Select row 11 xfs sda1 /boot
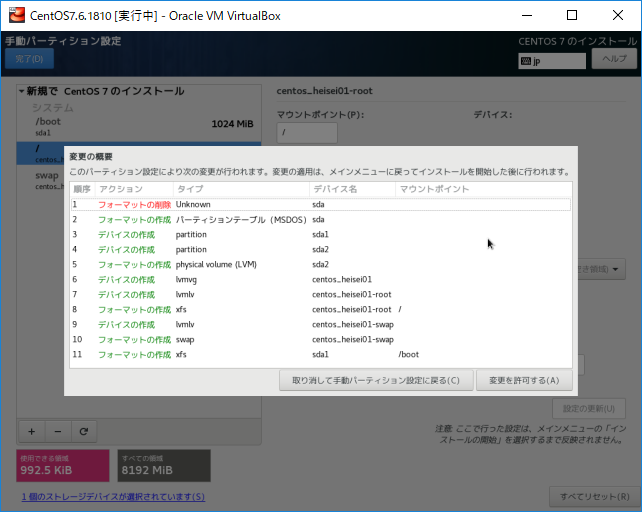The height and width of the screenshot is (512, 642). pos(321,355)
